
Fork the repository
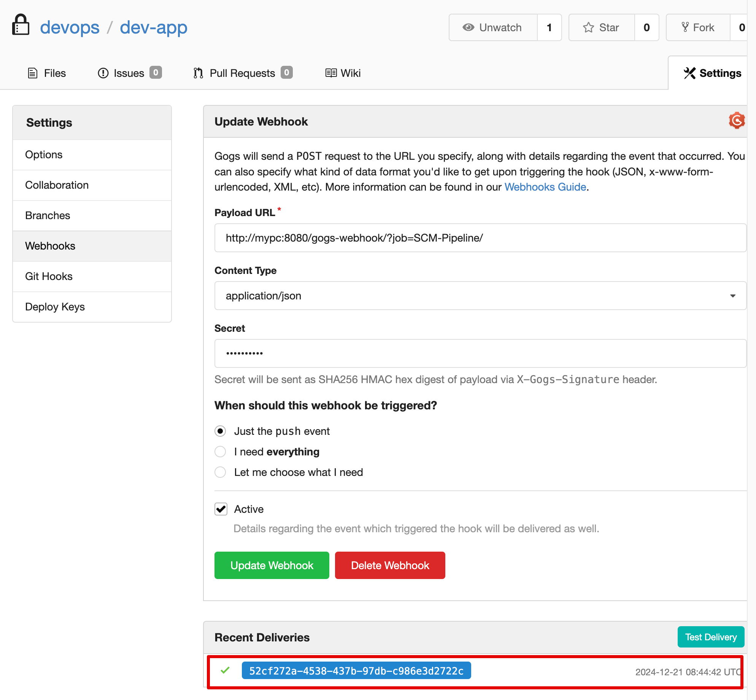[698, 27]
